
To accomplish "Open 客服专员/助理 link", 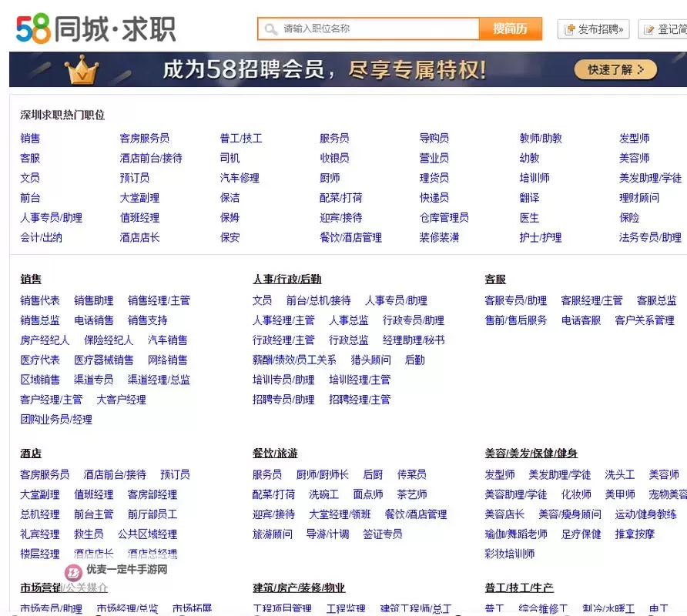I will point(516,300).
